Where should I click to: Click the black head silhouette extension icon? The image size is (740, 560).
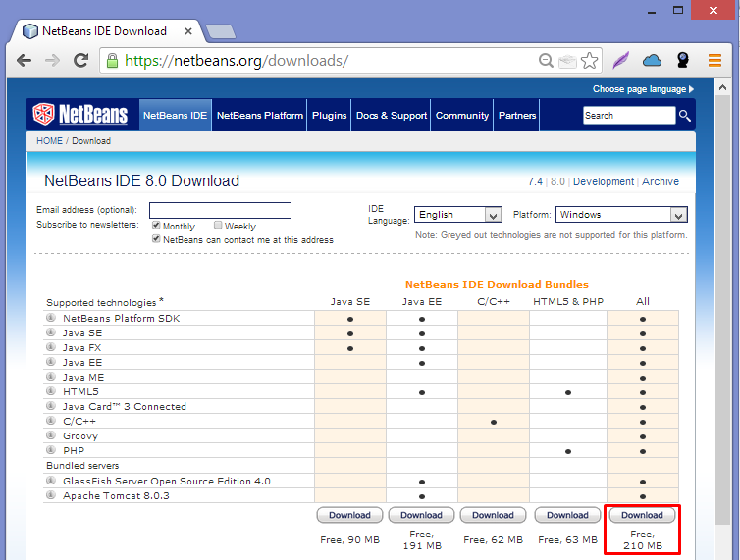683,60
